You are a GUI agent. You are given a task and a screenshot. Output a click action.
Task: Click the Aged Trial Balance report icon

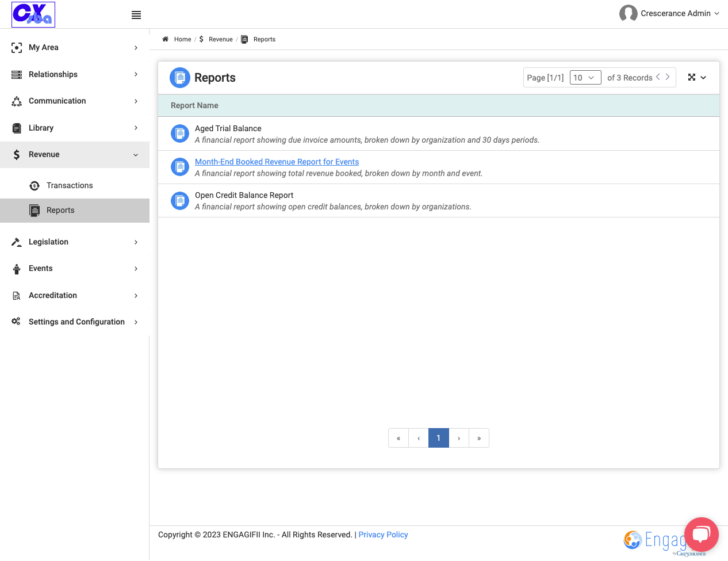pos(180,133)
